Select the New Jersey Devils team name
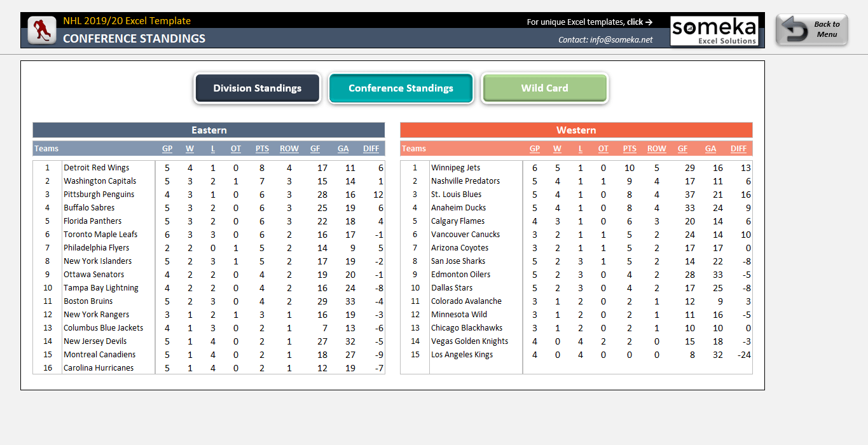868x445 pixels. point(95,341)
